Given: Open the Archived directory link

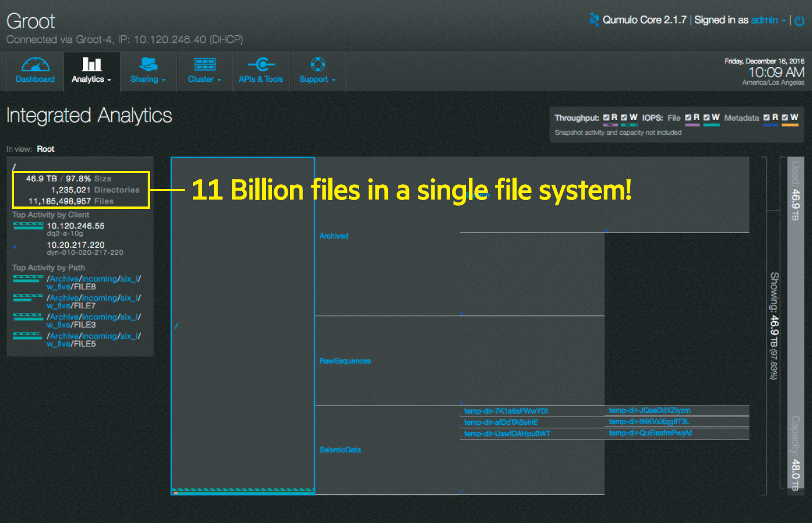Looking at the screenshot, I should tap(334, 236).
